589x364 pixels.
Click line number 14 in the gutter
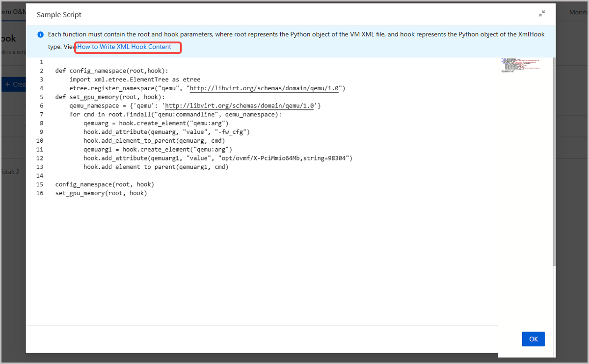tap(40, 176)
